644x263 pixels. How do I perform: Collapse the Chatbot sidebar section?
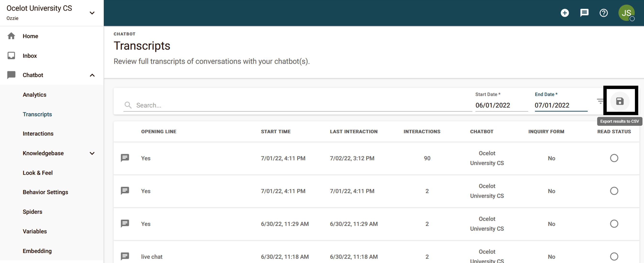tap(92, 75)
